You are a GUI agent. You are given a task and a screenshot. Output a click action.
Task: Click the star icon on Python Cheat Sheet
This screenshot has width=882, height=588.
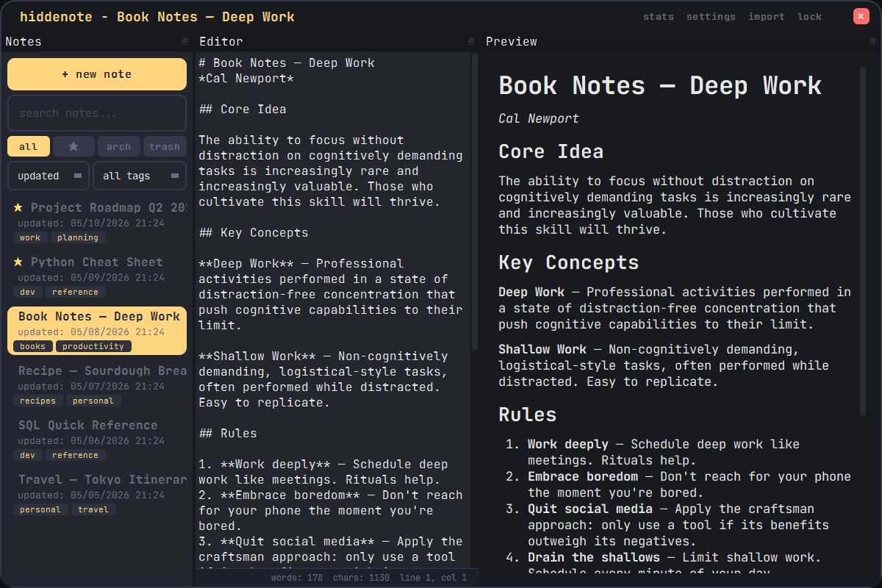18,262
